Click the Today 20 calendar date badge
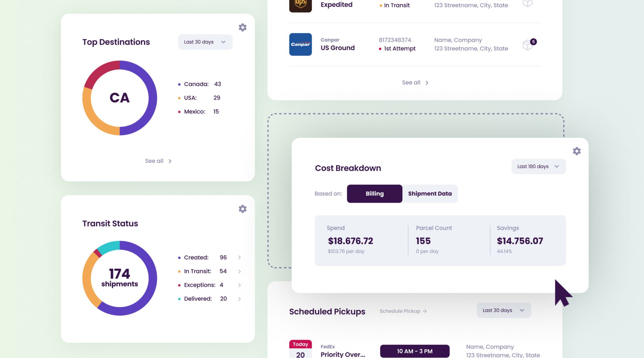644x358 pixels. point(300,349)
